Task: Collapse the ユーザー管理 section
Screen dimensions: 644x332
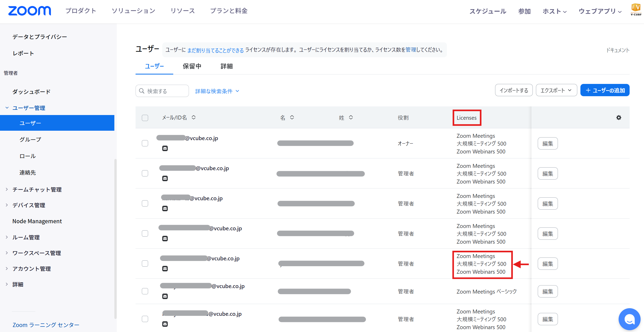Action: 7,108
